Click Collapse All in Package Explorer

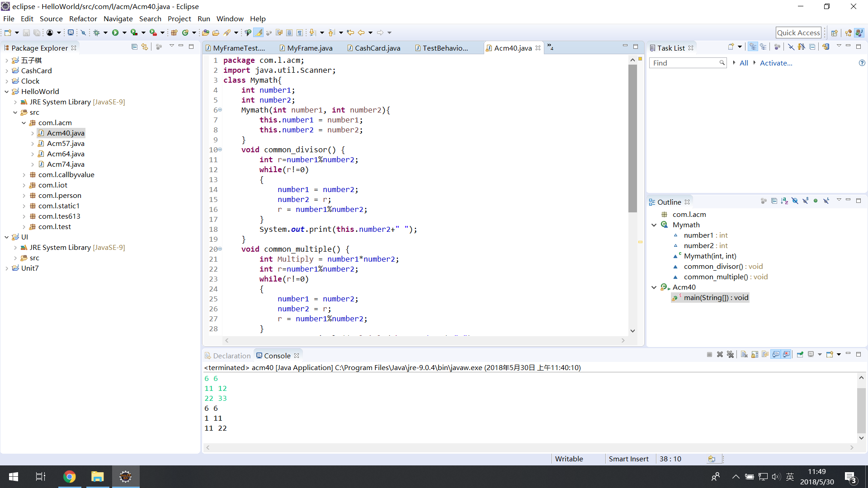[x=134, y=47]
